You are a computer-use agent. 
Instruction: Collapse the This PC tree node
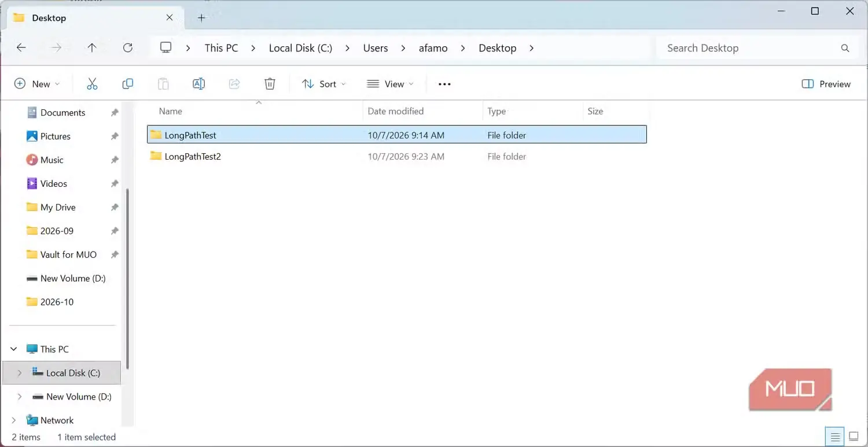pos(14,349)
